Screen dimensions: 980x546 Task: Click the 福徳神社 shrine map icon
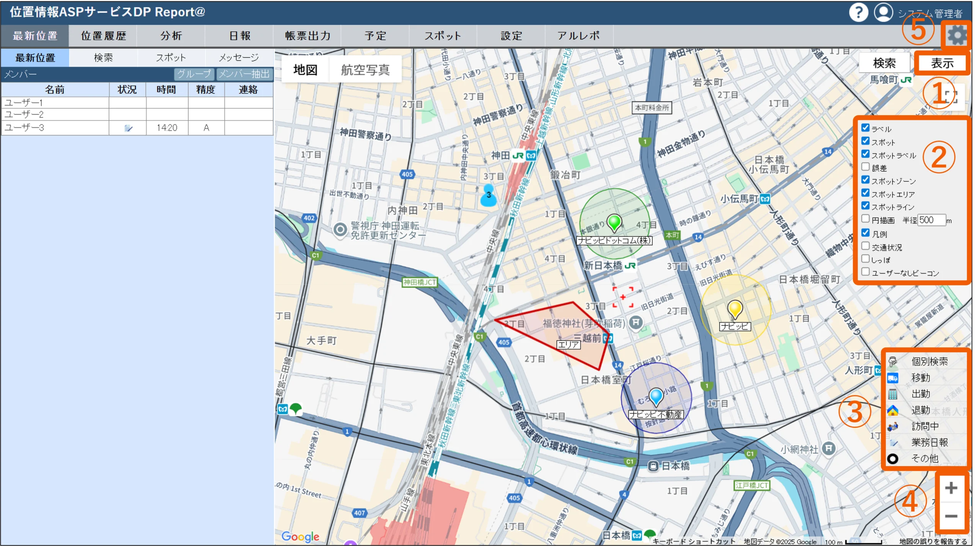pyautogui.click(x=635, y=322)
